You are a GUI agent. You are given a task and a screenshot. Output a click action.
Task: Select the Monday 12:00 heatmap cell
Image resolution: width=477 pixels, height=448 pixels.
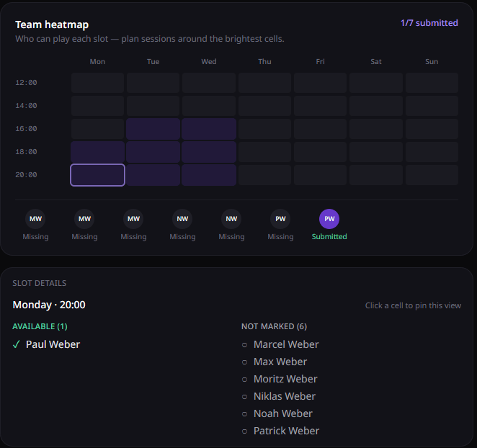click(97, 83)
